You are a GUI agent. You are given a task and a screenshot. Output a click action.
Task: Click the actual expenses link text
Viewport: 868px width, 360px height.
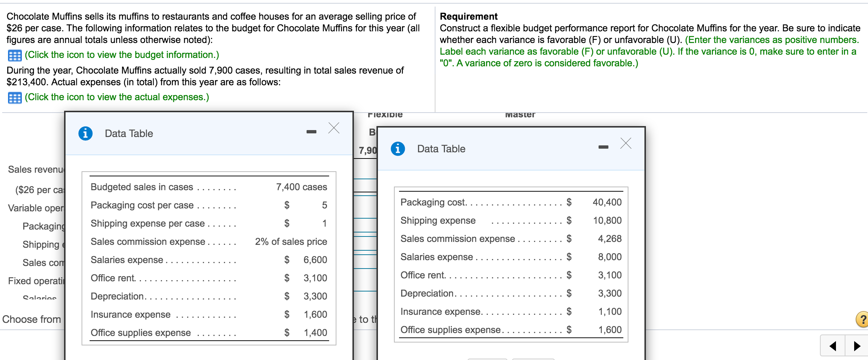coord(117,97)
